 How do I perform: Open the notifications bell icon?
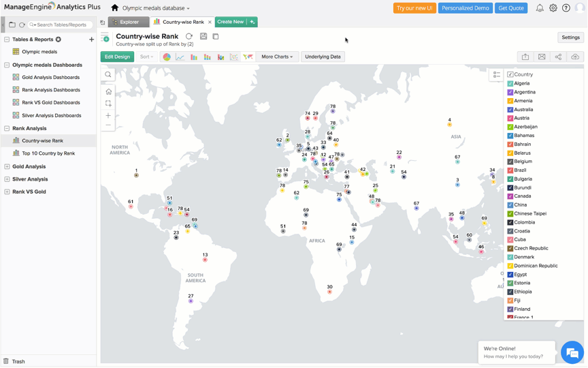point(540,8)
